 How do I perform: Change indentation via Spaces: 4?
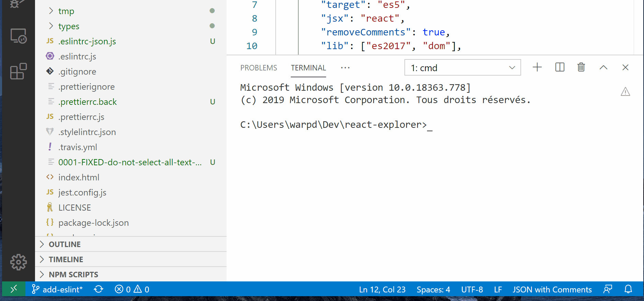[x=433, y=290]
